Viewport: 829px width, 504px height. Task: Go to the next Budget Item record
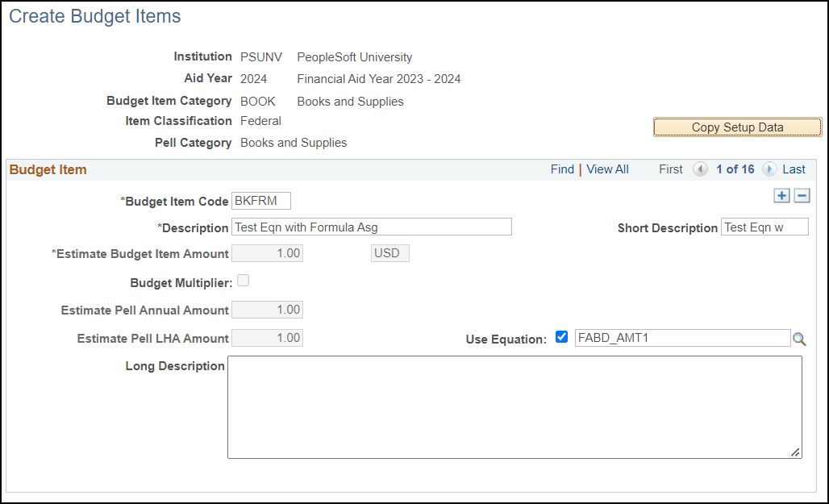pos(770,169)
